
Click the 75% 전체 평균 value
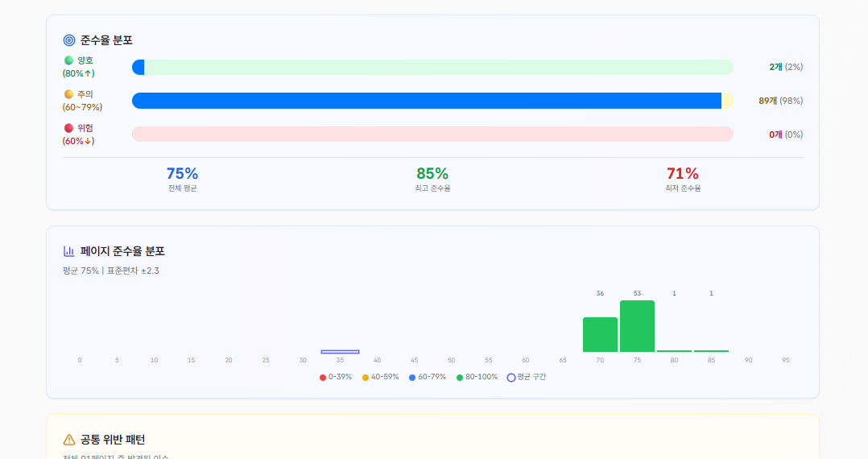(182, 174)
